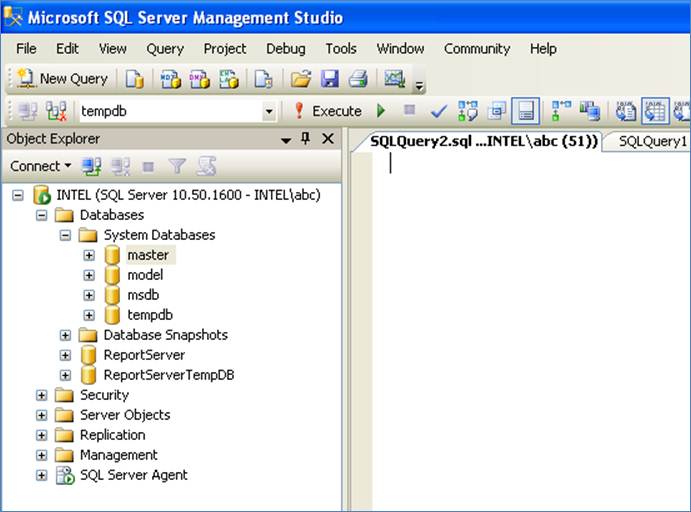Click the Activity Monitor icon
This screenshot has height=512, width=691.
point(394,79)
